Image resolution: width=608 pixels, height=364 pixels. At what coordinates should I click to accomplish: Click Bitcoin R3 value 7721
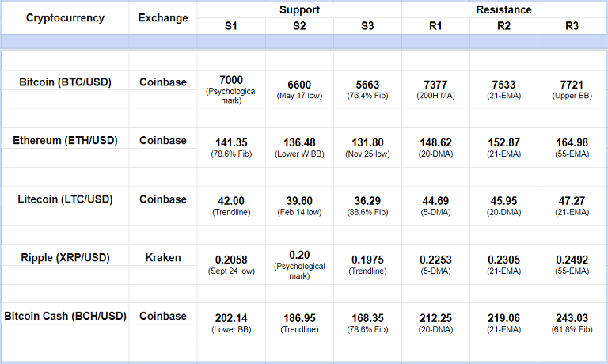(x=572, y=84)
